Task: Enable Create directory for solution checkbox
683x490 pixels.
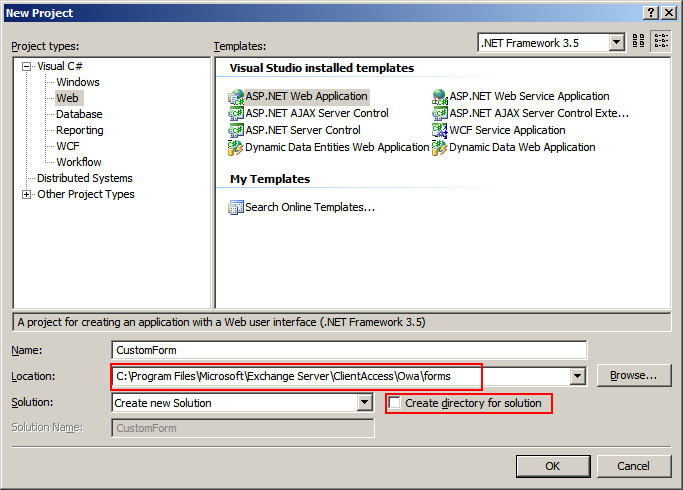Action: point(395,403)
